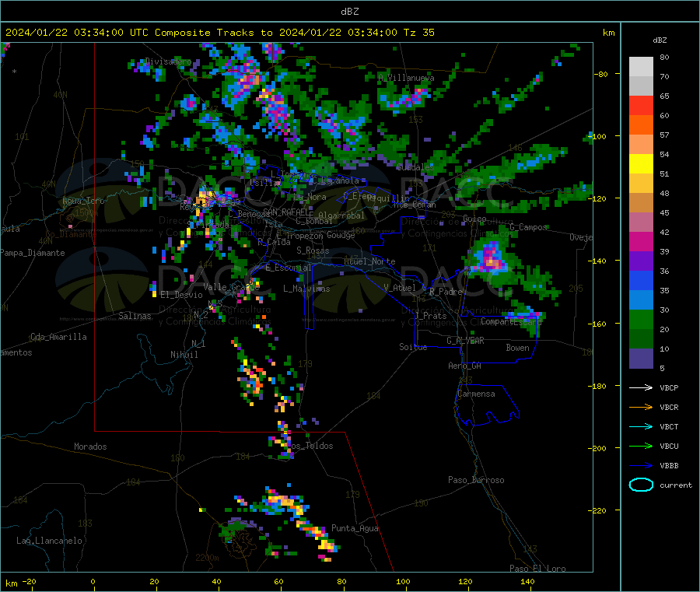This screenshot has height=592, width=700.
Task: Click the orange VBCR arrow legend icon
Action: (x=641, y=407)
